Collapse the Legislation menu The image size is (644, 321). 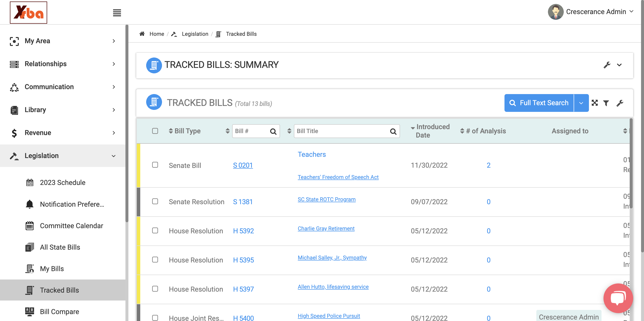point(63,156)
